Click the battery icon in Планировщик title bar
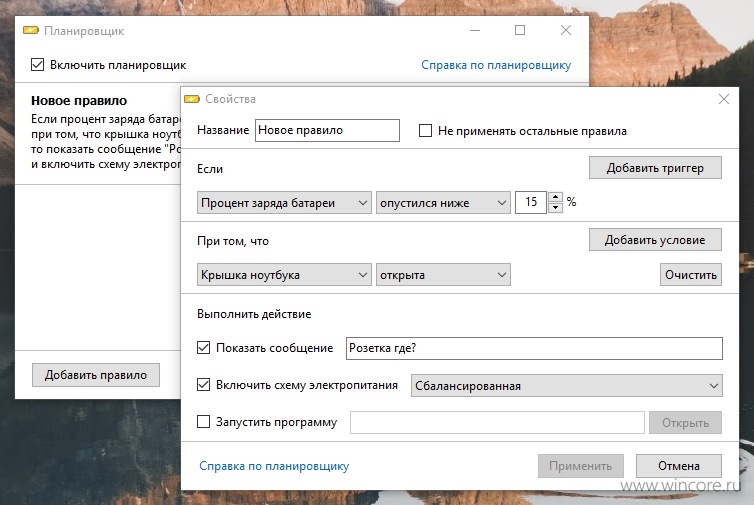The width and height of the screenshot is (754, 505). click(31, 31)
